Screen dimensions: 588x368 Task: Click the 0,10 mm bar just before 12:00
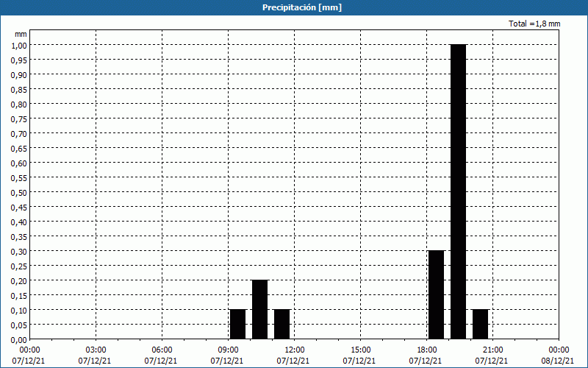(282, 324)
